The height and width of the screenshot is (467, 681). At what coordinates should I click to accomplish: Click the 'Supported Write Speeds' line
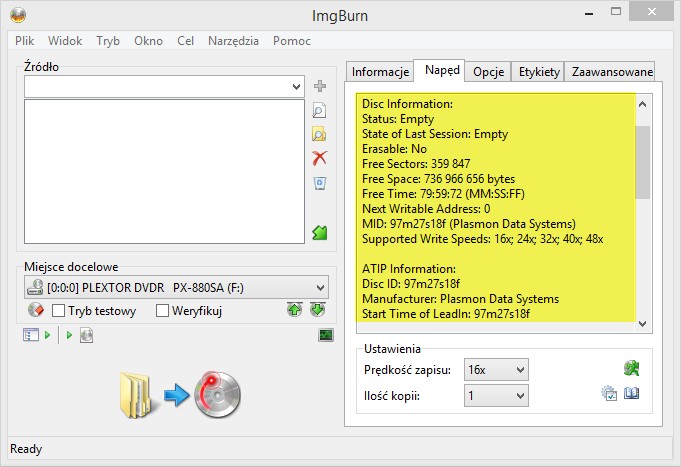[483, 239]
